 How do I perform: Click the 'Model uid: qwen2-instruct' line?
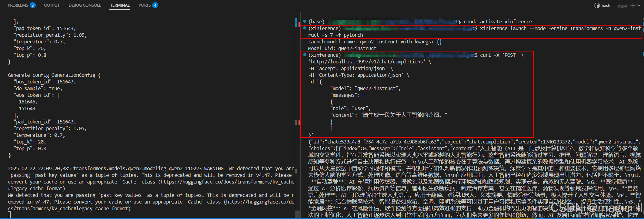click(x=342, y=48)
